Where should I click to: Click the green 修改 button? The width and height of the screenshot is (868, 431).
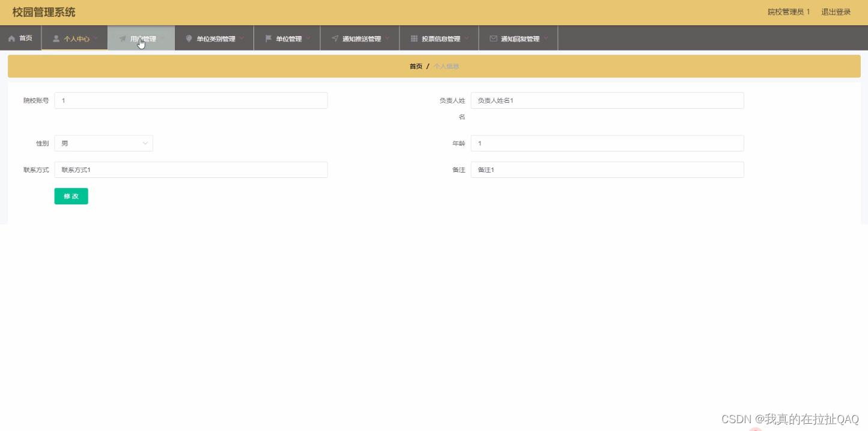click(x=71, y=196)
